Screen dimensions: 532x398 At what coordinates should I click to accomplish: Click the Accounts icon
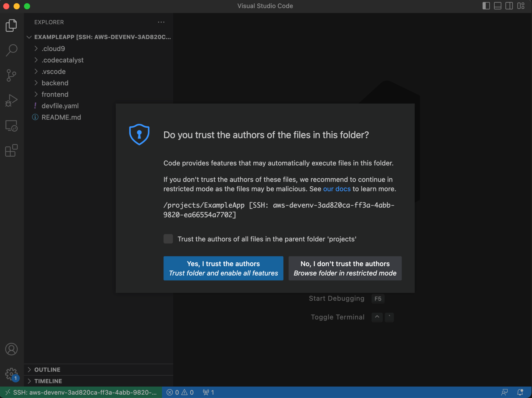click(11, 349)
